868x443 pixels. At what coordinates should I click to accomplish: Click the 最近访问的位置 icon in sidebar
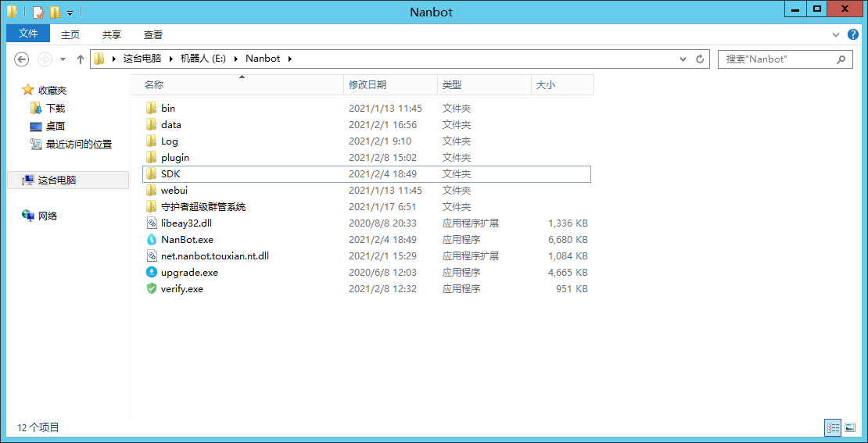[36, 145]
